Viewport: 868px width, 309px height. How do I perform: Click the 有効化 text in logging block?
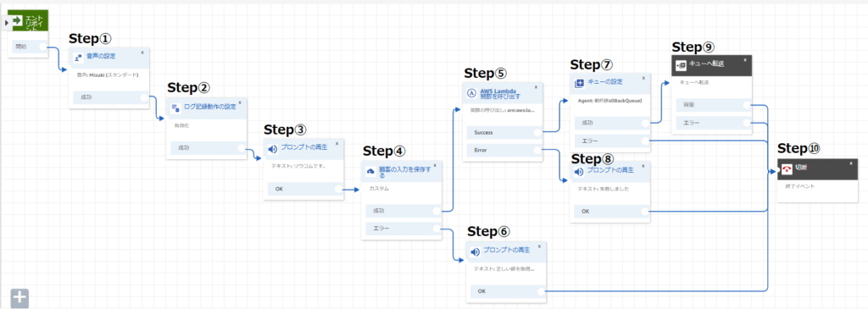(x=181, y=125)
